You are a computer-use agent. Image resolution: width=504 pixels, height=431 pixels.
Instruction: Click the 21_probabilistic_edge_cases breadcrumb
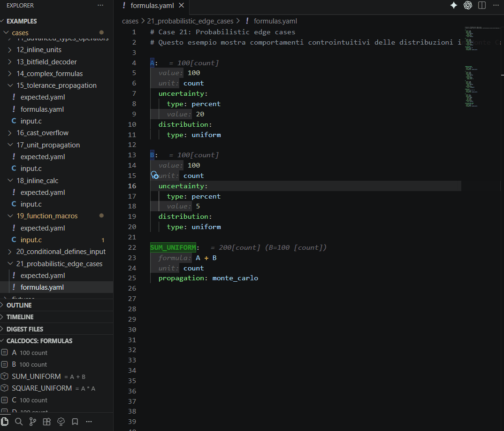(x=190, y=21)
